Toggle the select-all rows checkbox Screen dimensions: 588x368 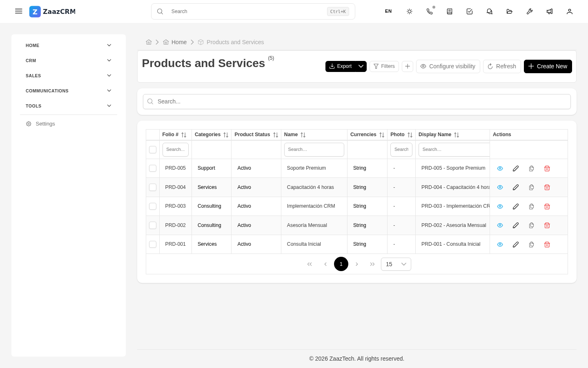pyautogui.click(x=153, y=150)
